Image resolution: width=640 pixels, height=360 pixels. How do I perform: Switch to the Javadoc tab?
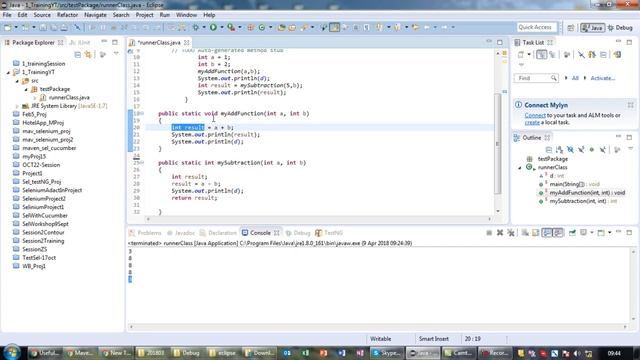click(180, 233)
